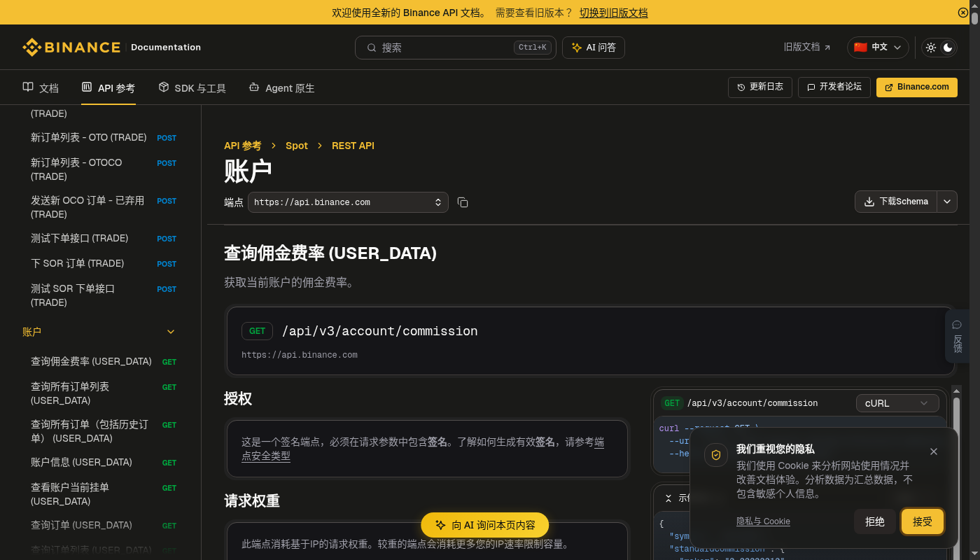Open the 旧版文档 link
Image resolution: width=980 pixels, height=560 pixels.
click(807, 48)
